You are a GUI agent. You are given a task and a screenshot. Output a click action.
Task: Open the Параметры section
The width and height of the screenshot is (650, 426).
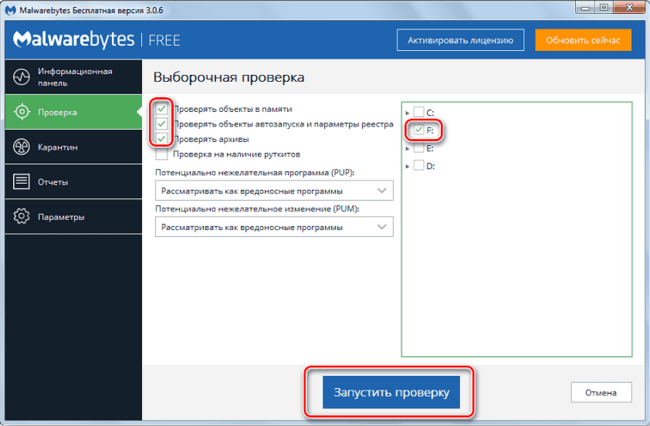tap(73, 216)
